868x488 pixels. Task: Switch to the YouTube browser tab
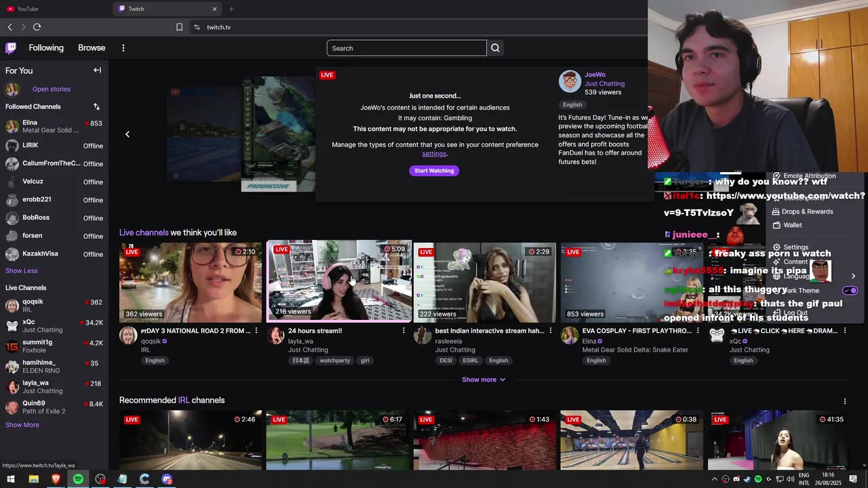pos(54,9)
